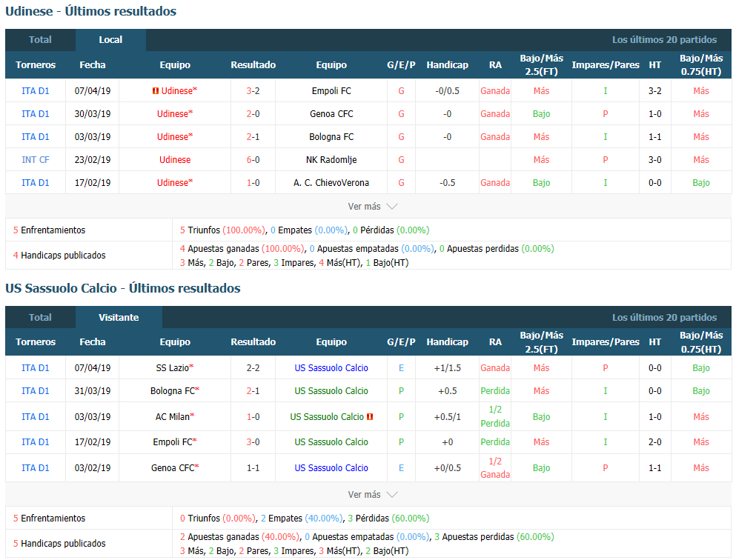Click '1/2 Perdida' in the AC Milan row
736x560 pixels.
pos(495,416)
